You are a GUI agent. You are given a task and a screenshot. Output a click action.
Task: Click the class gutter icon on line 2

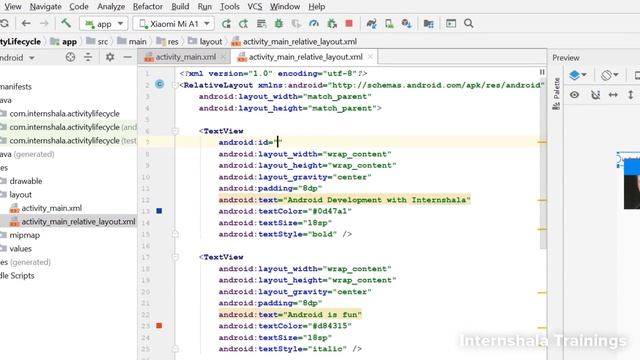(x=160, y=84)
